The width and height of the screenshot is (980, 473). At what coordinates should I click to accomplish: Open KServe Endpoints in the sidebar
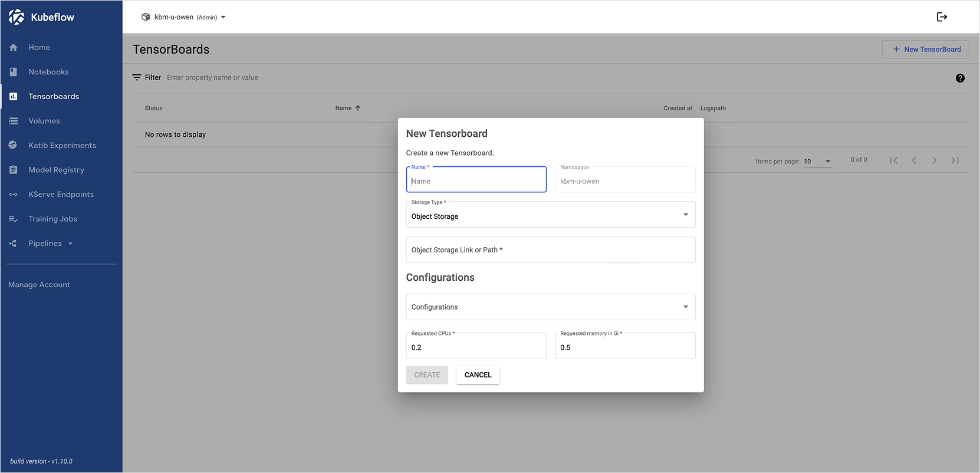[x=61, y=194]
